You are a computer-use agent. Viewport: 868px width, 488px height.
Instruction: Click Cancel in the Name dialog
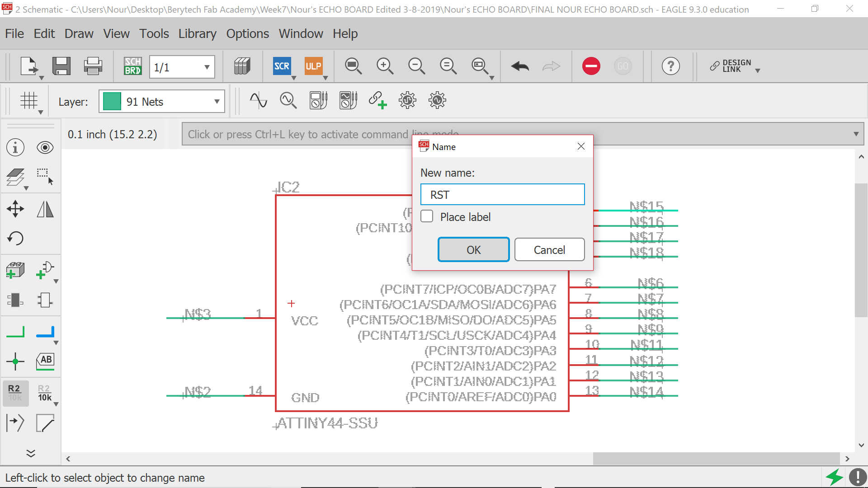(x=549, y=250)
